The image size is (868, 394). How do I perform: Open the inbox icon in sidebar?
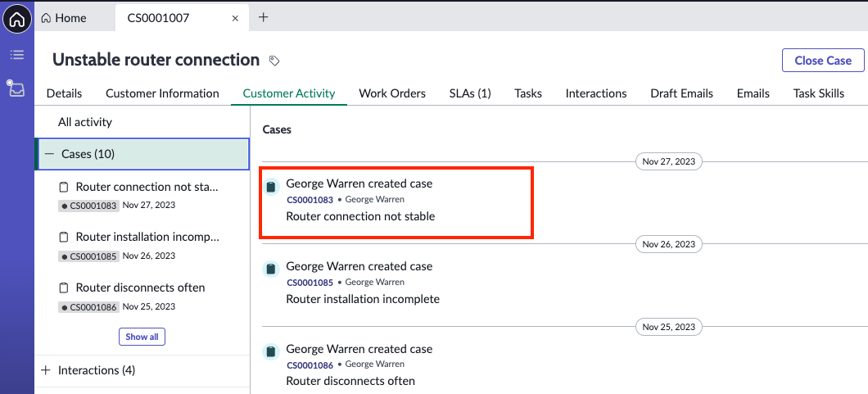[x=16, y=88]
